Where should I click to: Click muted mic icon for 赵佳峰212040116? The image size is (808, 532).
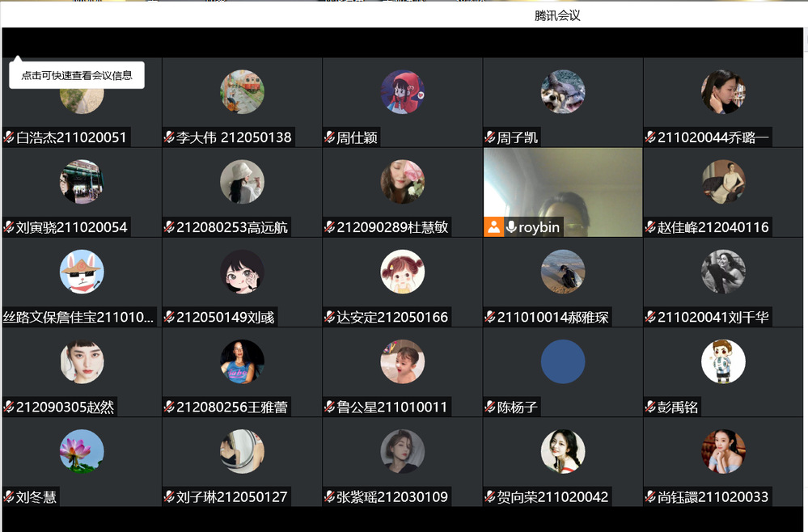coord(650,227)
